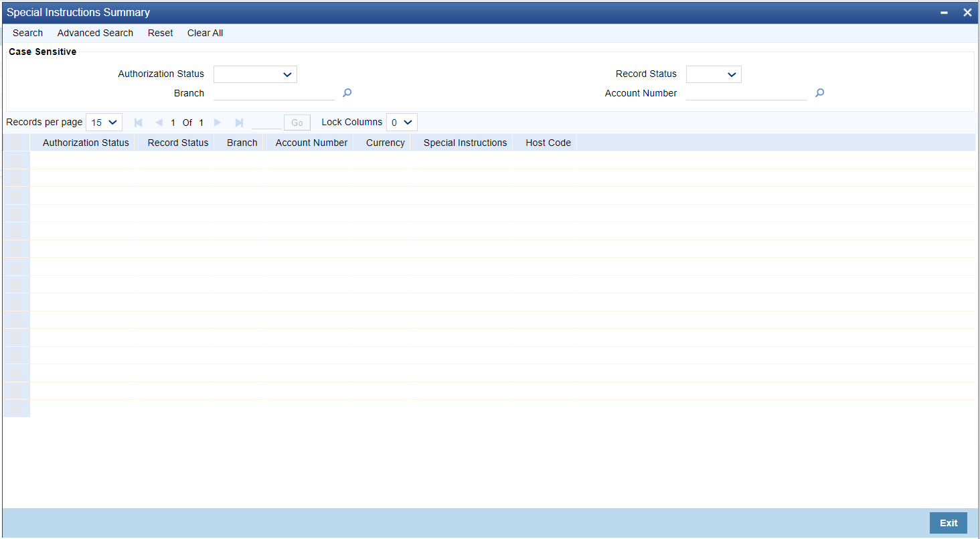980x539 pixels.
Task: Go to the first page of records
Action: (139, 123)
